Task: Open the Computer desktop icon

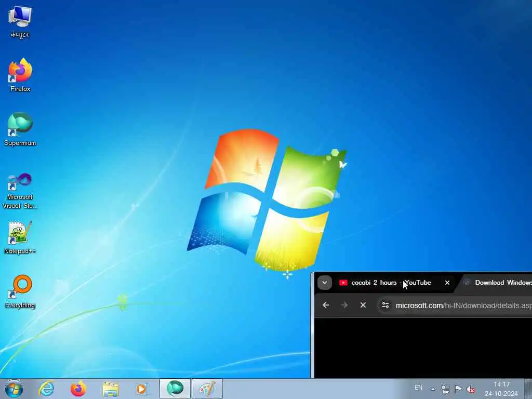Action: (20, 22)
